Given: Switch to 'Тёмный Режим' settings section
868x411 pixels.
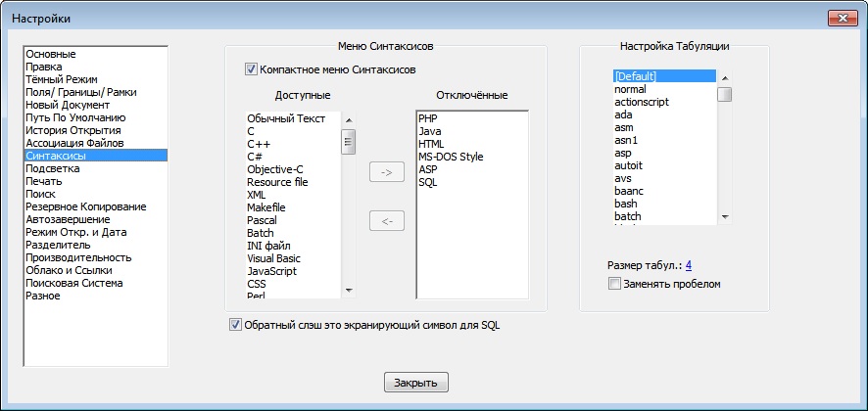Looking at the screenshot, I should pos(61,79).
